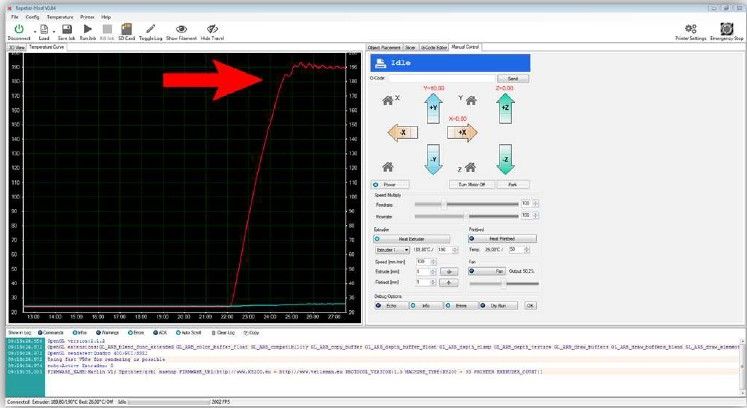
Task: Switch to the G-Code Editor tab
Action: click(434, 47)
